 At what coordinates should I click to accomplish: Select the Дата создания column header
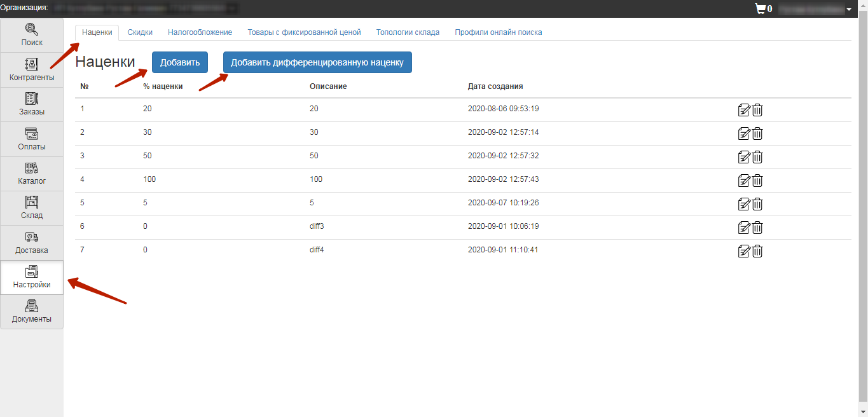[495, 86]
